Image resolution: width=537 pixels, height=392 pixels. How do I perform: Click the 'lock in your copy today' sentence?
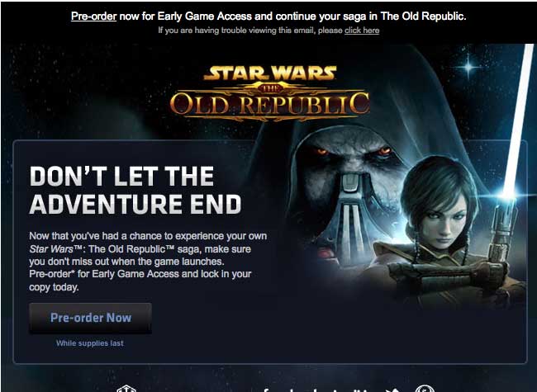[x=140, y=281]
